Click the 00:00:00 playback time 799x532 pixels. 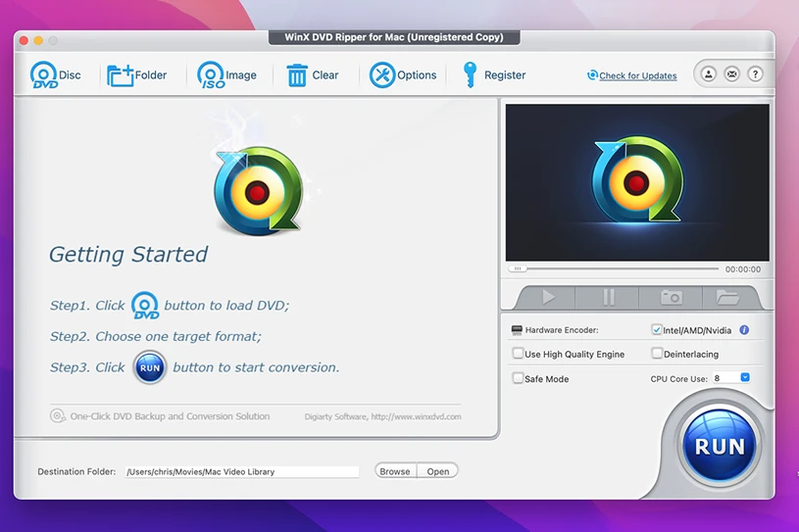[x=743, y=269]
